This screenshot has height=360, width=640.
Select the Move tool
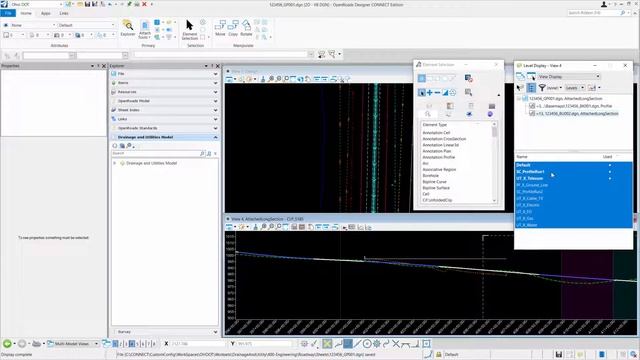click(x=220, y=28)
